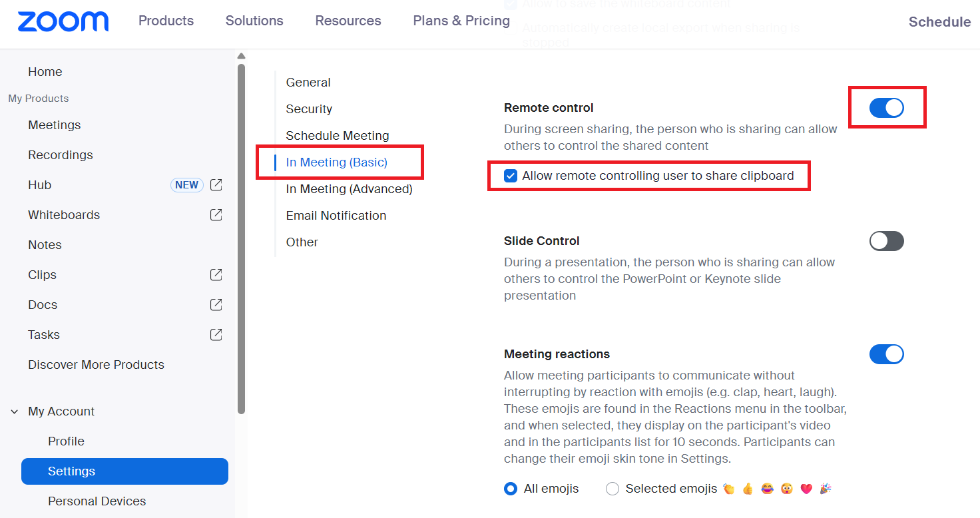Collapse the My Account section
Image resolution: width=980 pixels, height=518 pixels.
coord(14,411)
